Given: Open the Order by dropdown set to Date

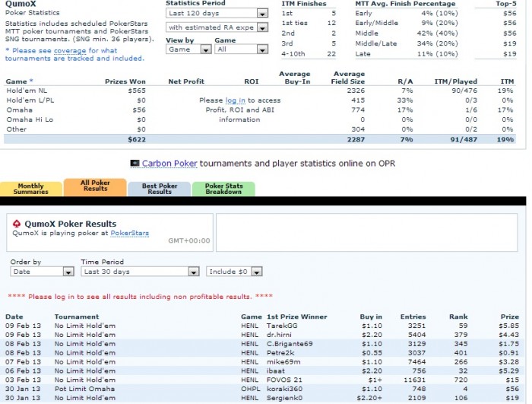Looking at the screenshot, I should click(42, 272).
